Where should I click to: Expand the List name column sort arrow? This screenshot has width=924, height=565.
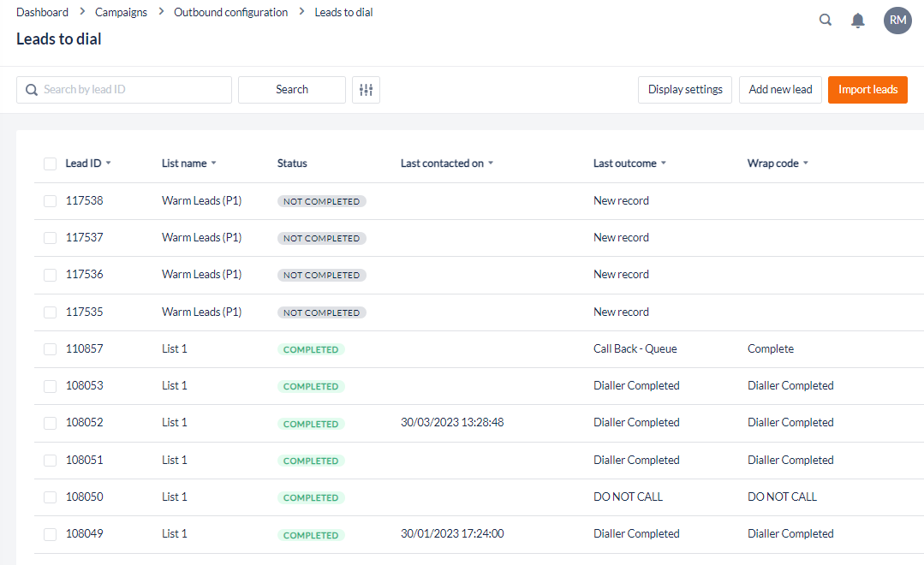(213, 164)
